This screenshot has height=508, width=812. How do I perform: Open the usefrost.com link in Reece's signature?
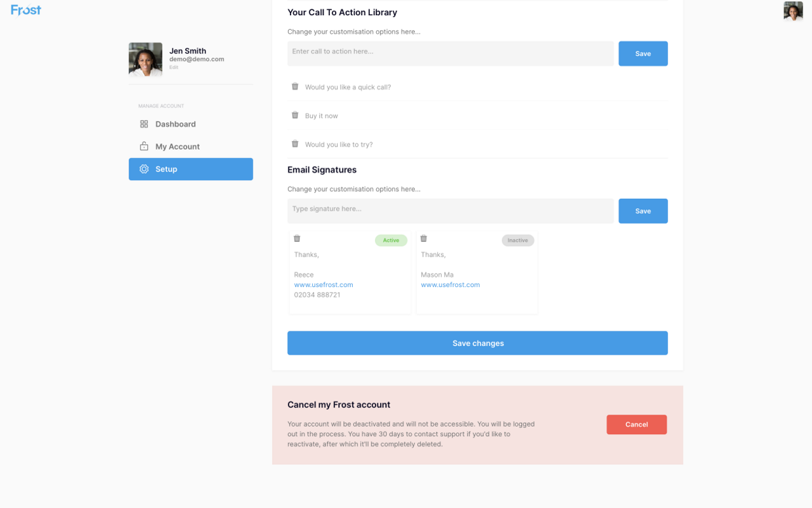pos(324,285)
